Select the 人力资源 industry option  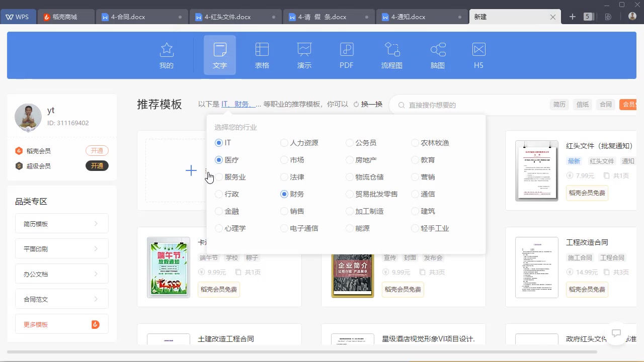pyautogui.click(x=284, y=143)
